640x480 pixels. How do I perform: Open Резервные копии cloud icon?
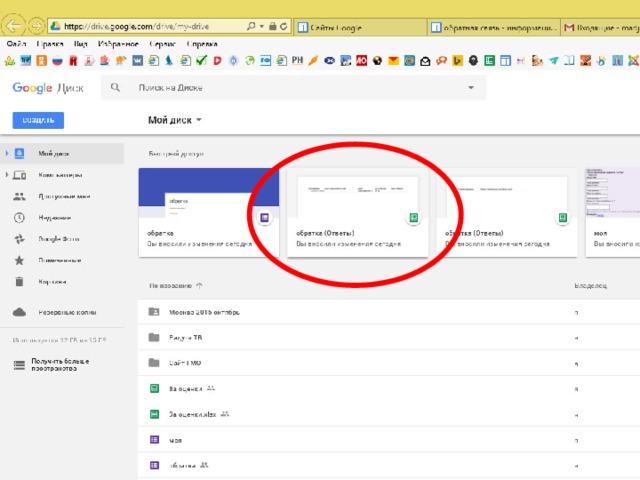[19, 312]
